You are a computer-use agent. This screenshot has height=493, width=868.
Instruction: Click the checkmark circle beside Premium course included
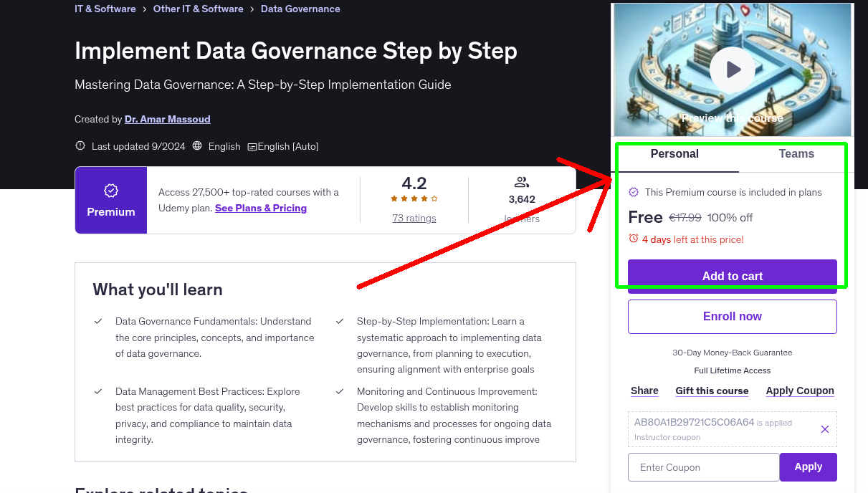(634, 192)
